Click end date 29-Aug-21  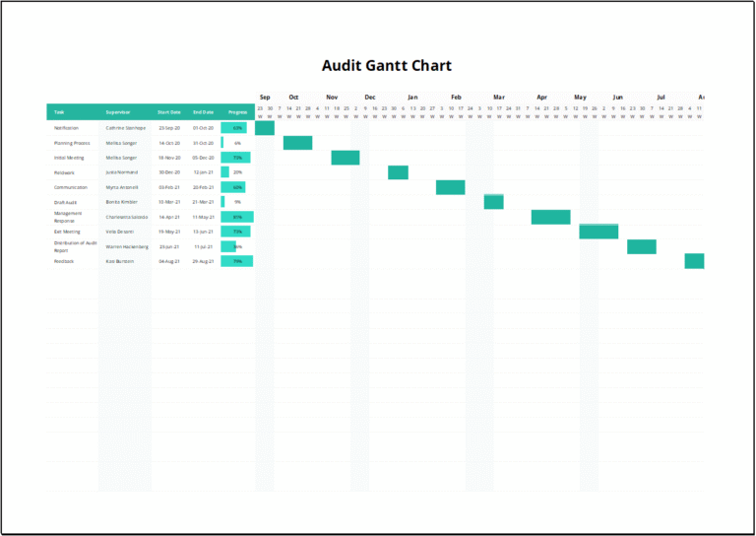[x=203, y=261]
